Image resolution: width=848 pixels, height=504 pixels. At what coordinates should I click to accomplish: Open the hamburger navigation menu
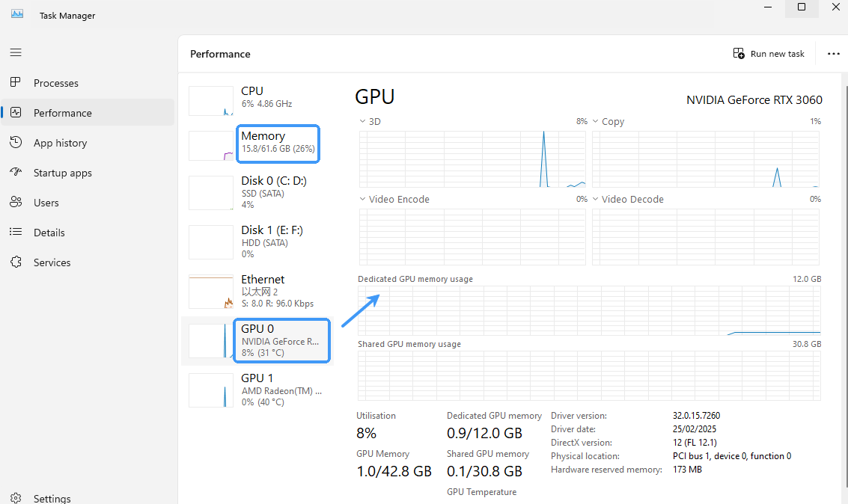click(x=16, y=52)
